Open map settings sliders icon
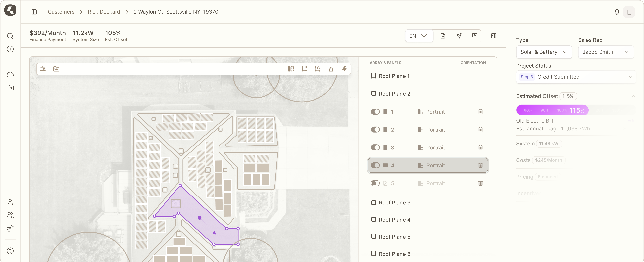Viewport: 644px width, 262px height. click(43, 69)
